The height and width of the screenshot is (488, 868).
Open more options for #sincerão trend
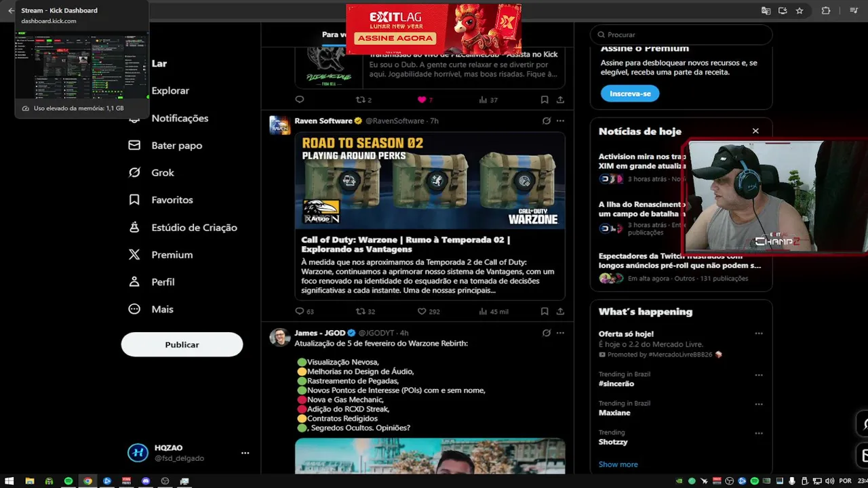pyautogui.click(x=759, y=375)
